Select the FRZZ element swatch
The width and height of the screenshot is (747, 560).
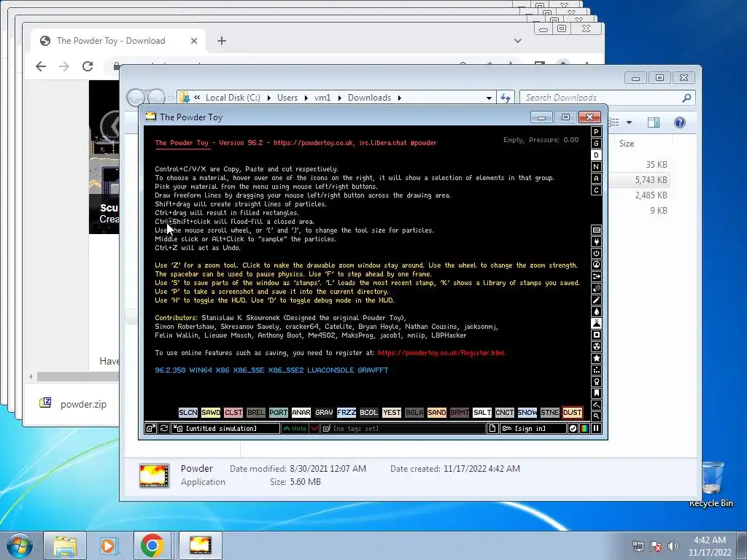pos(347,413)
